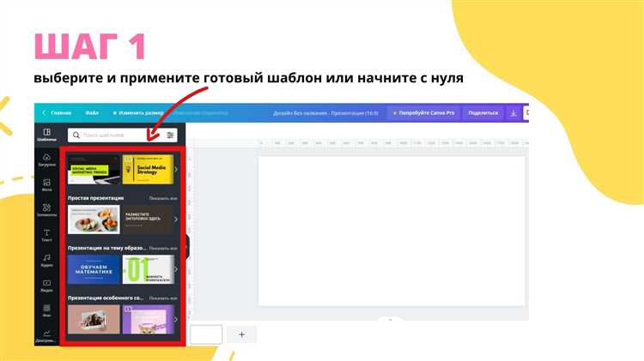
Task: Click Попробуйте Canva Pro button
Action: coord(423,113)
